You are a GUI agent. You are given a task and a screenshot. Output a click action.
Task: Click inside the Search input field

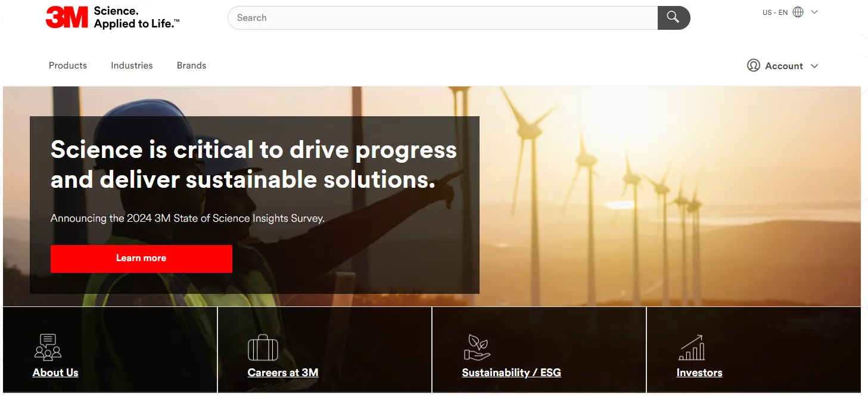point(443,18)
